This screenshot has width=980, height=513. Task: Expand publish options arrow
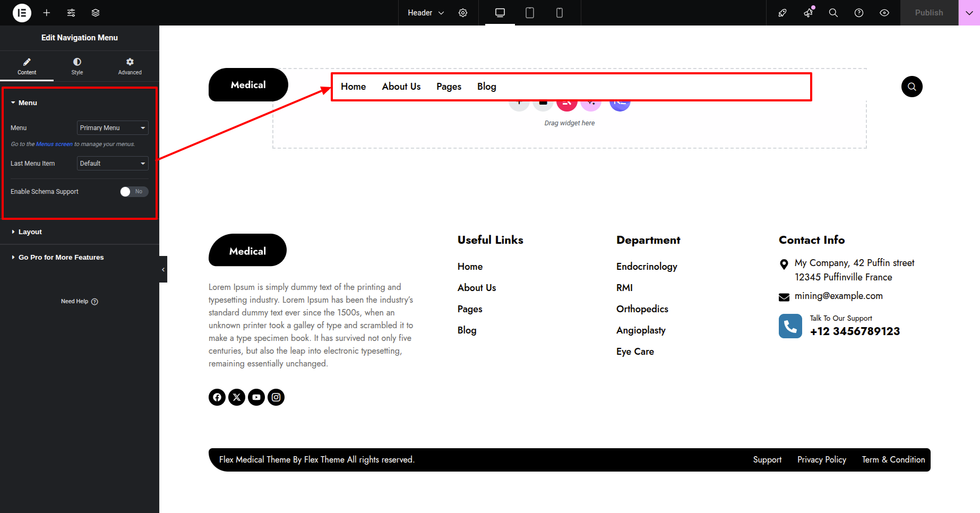[969, 13]
